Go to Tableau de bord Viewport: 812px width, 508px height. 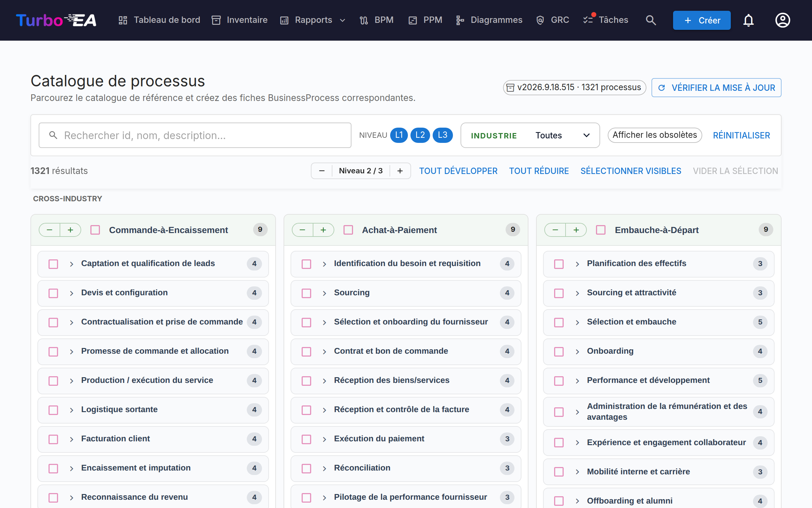click(x=159, y=20)
